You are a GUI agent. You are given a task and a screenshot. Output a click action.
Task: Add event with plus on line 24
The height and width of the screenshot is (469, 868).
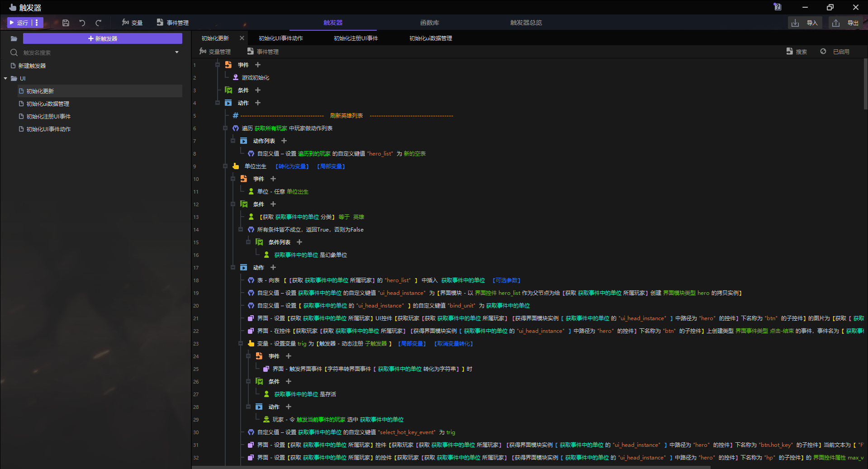(x=289, y=356)
